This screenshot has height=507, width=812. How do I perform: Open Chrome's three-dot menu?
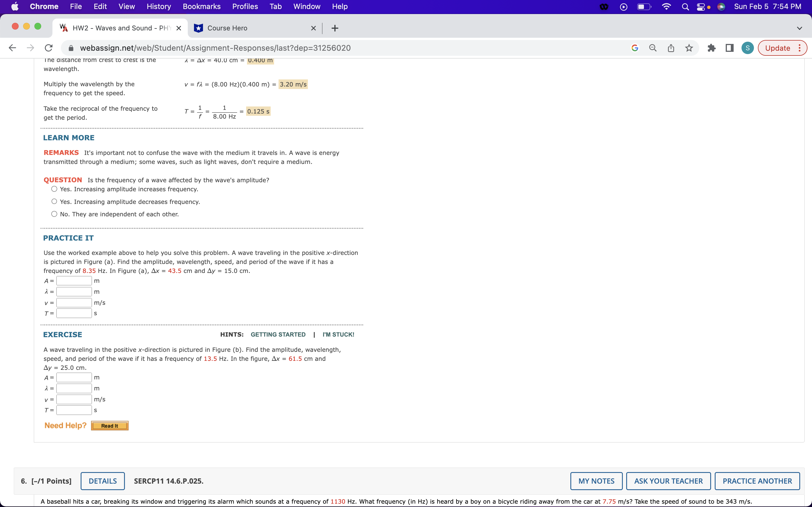tap(800, 48)
